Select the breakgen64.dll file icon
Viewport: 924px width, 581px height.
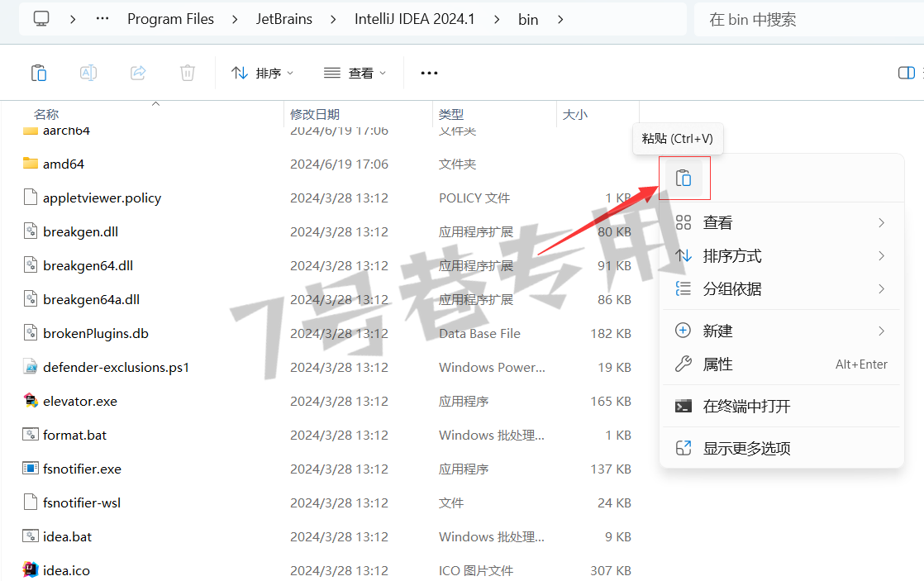[31, 265]
